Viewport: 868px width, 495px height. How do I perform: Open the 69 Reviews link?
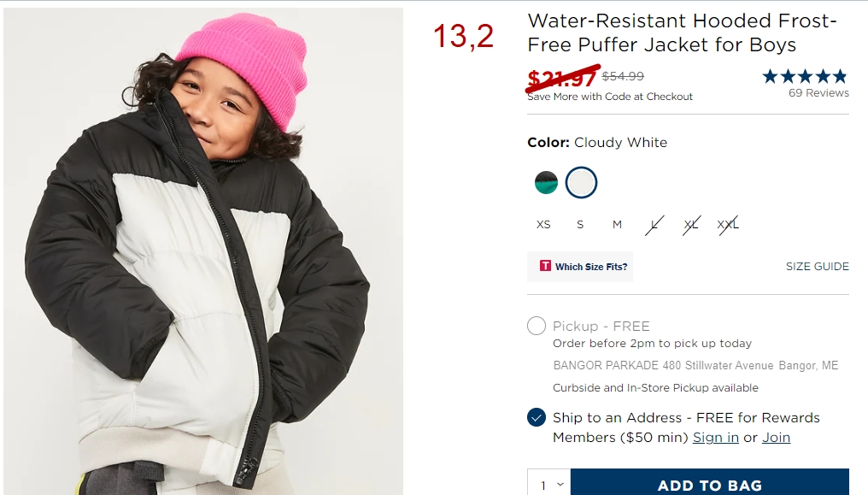tap(818, 93)
